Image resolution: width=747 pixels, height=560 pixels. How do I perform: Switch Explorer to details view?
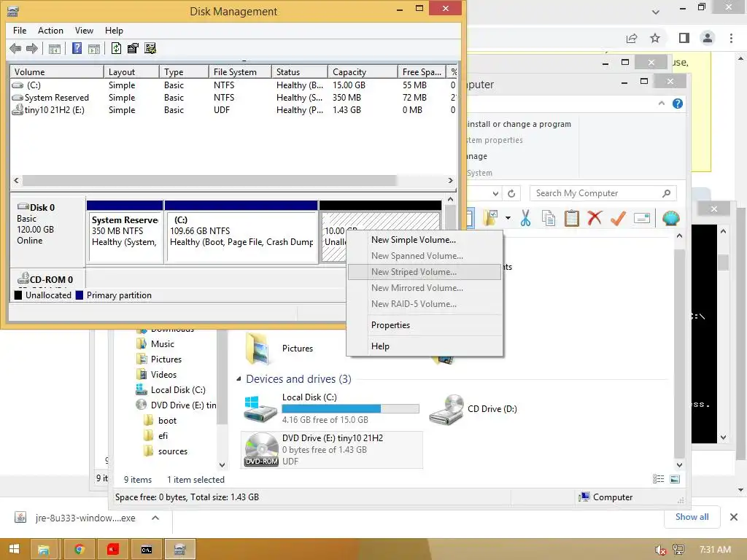tap(659, 479)
